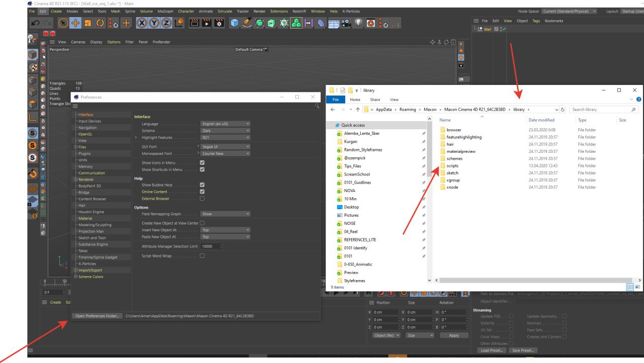644x363 pixels.
Task: Click the Make Editable icon in left palette
Action: pyautogui.click(x=33, y=38)
